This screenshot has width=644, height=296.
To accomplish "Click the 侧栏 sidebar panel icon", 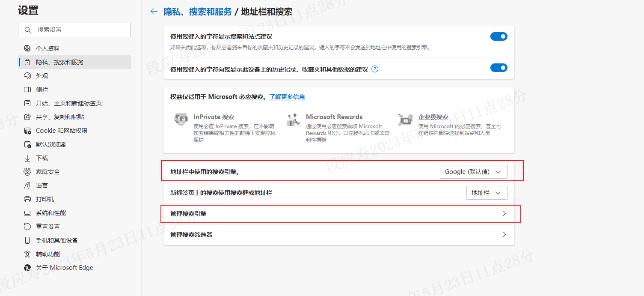I will pos(27,90).
